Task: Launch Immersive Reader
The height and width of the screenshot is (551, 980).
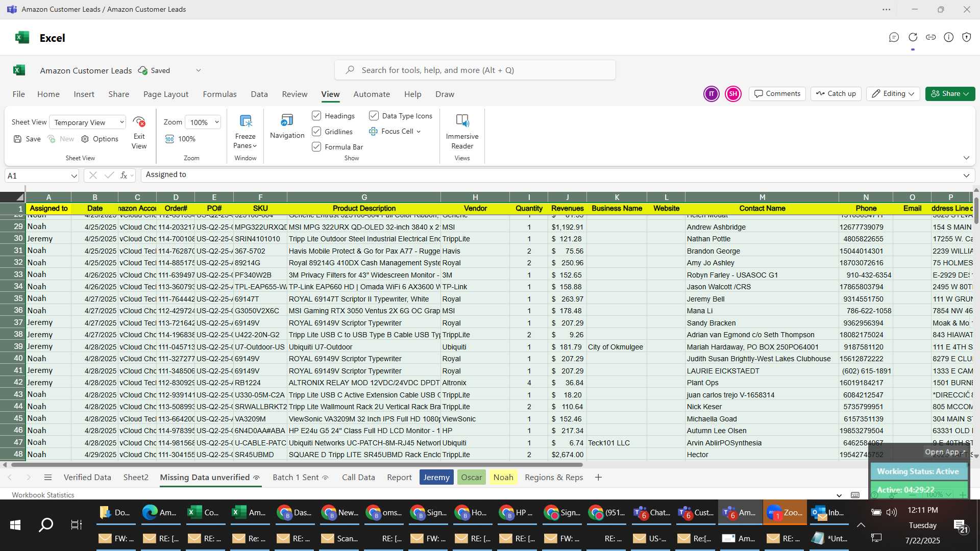Action: point(462,131)
